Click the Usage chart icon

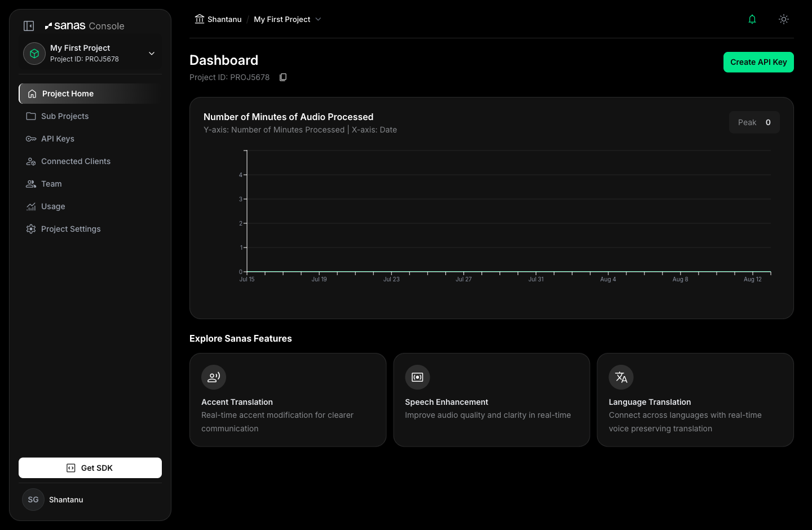click(31, 206)
